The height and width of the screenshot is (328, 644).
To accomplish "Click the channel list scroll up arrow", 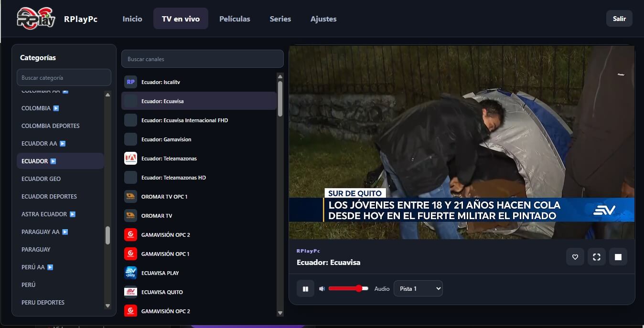I will (x=280, y=76).
